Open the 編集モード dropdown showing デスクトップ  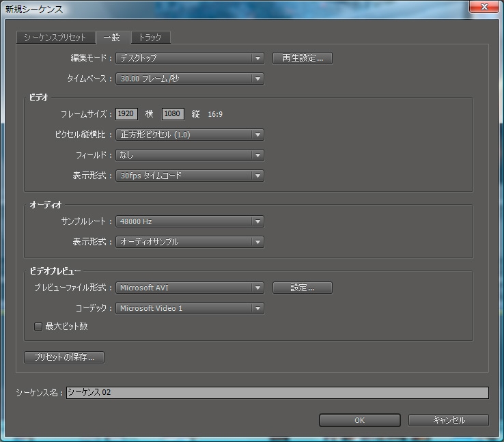[x=190, y=58]
